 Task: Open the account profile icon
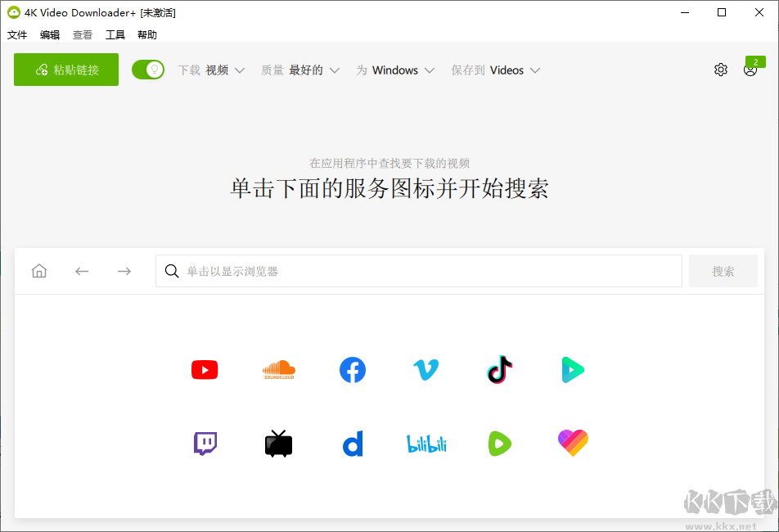pos(750,70)
